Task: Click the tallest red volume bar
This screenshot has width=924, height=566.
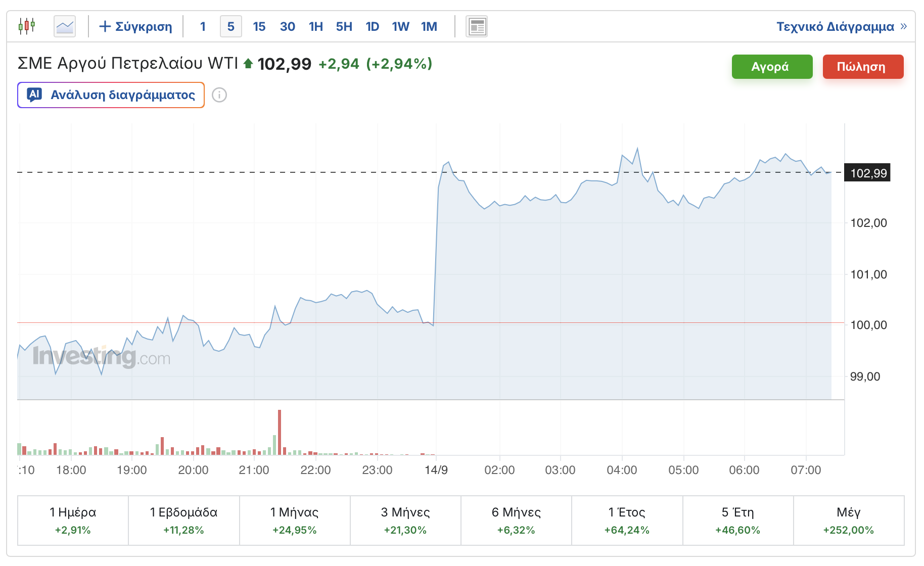Action: click(280, 433)
